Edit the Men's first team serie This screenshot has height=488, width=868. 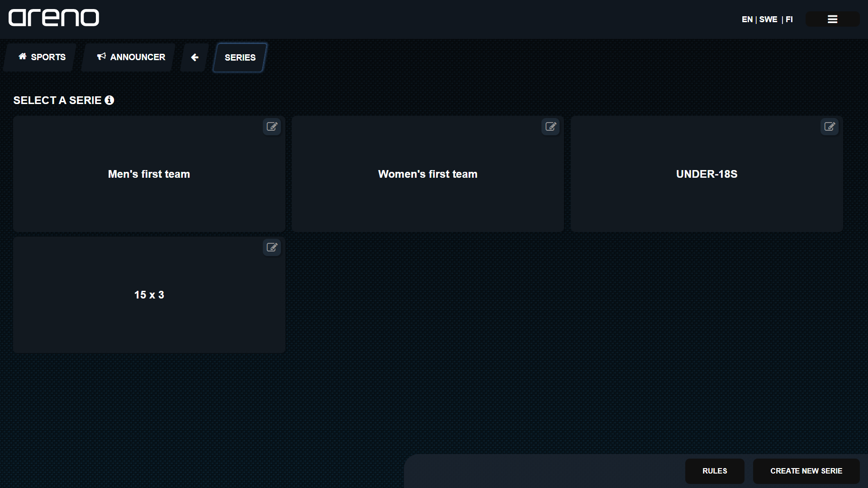(x=272, y=127)
